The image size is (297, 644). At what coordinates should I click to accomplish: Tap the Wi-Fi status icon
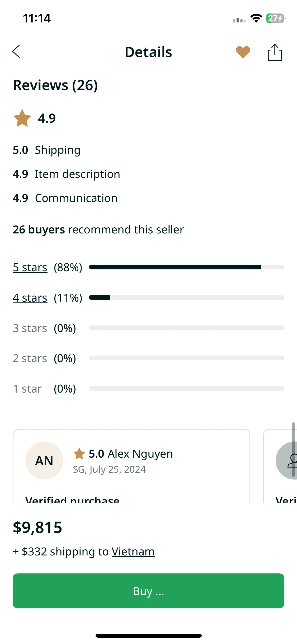256,18
